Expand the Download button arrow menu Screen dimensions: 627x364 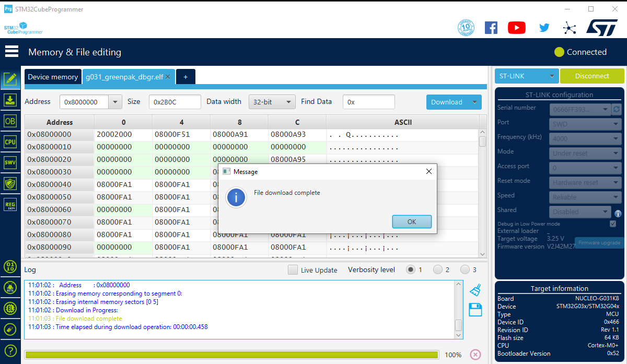[474, 102]
